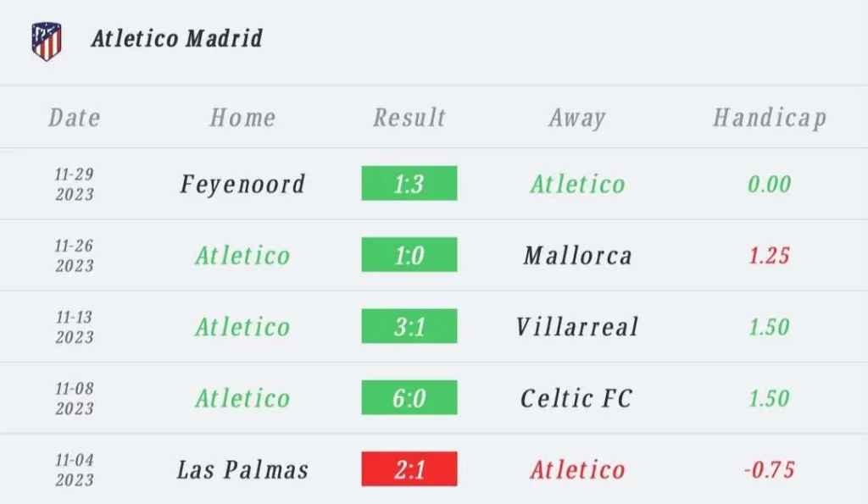The width and height of the screenshot is (868, 504).
Task: Click the red 1.25 handicap value
Action: click(x=770, y=256)
